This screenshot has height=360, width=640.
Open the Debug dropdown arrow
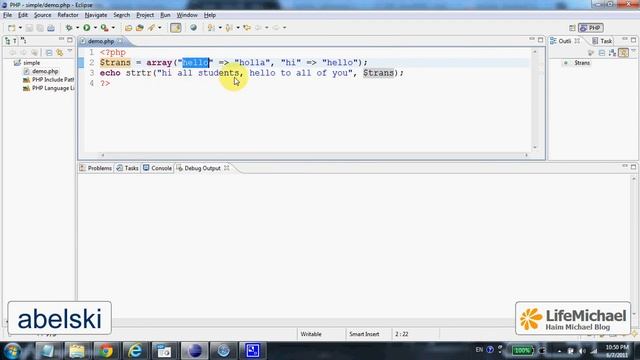[x=77, y=28]
